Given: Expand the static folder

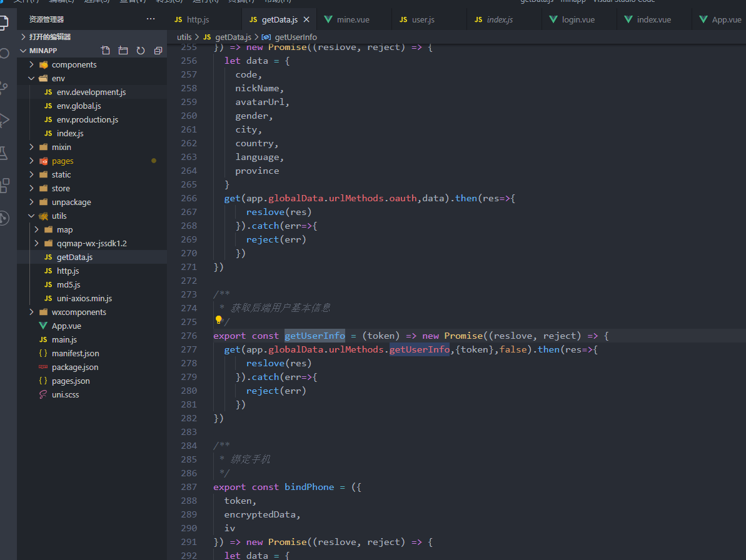Looking at the screenshot, I should [92, 174].
